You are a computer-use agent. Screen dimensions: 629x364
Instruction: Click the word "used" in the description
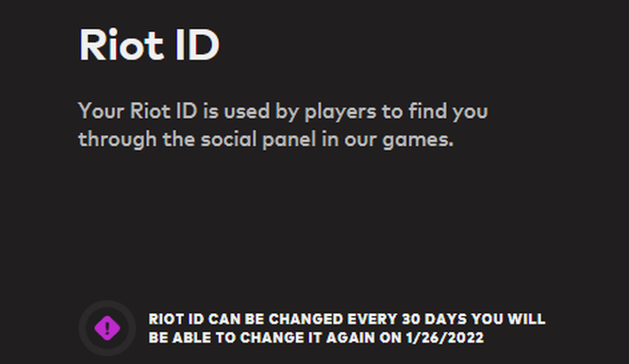click(x=247, y=110)
